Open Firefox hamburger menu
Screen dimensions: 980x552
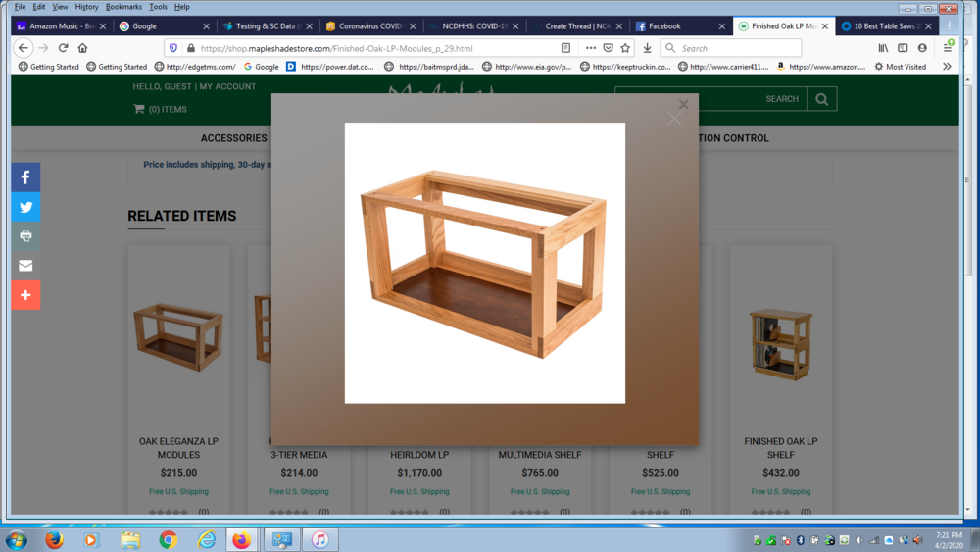[x=948, y=48]
